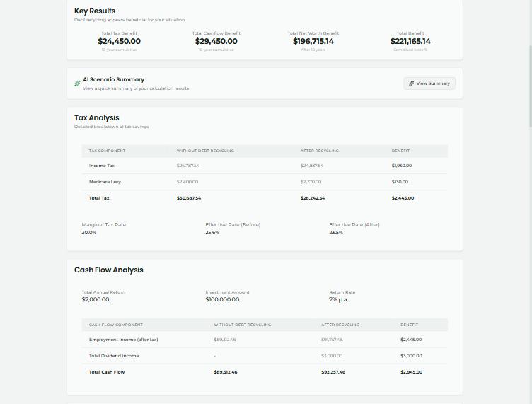Click the Cash Flow Component column header

[x=116, y=325]
